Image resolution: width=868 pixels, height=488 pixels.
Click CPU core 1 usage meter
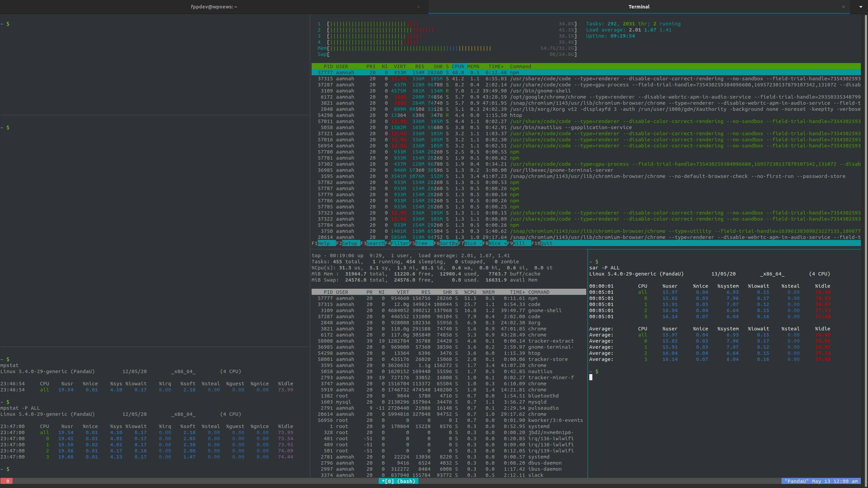(x=373, y=24)
